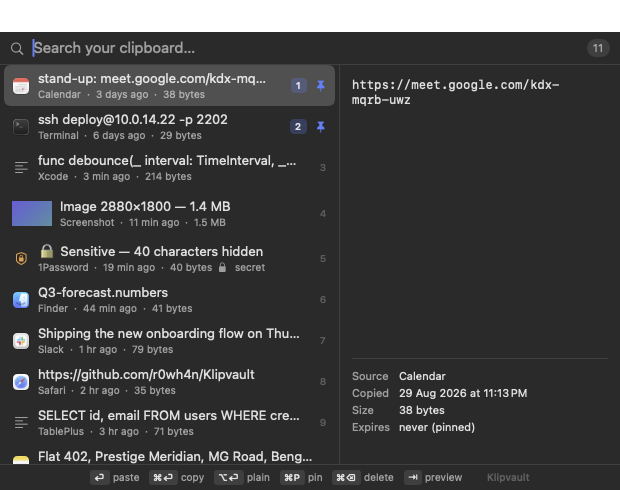Click index number 9 on SELECT row
The height and width of the screenshot is (490, 620).
[x=323, y=423]
